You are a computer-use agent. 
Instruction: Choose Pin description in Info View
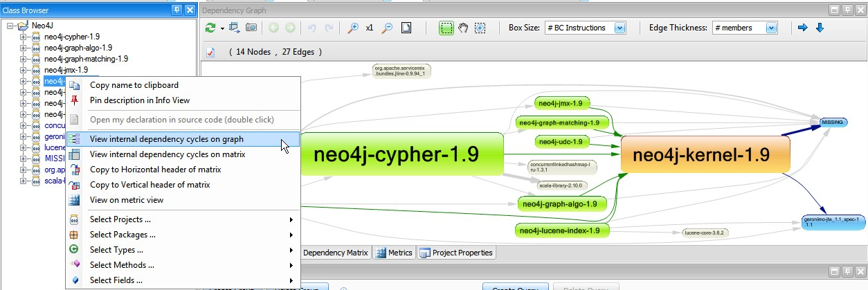[x=183, y=100]
